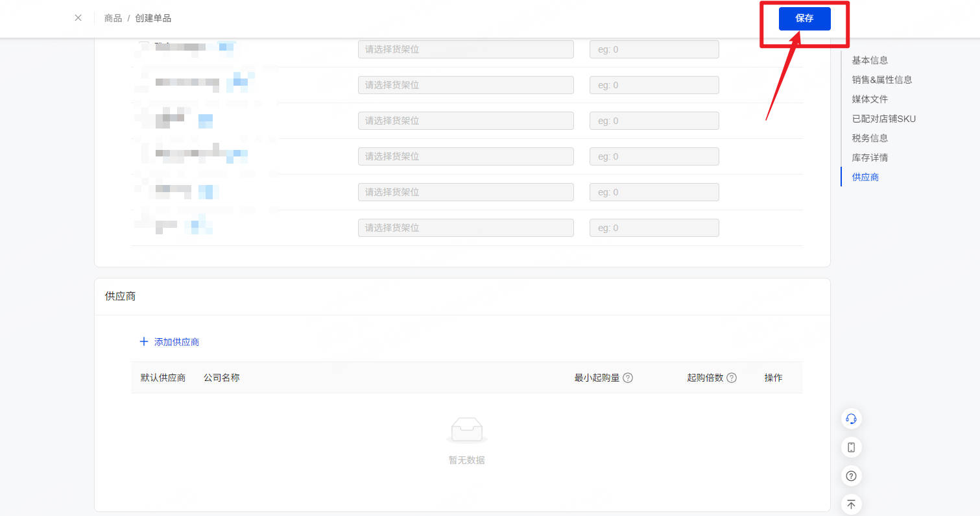980x516 pixels.
Task: Open the 请选择货架位 dropdown in the topmost row
Action: (466, 49)
